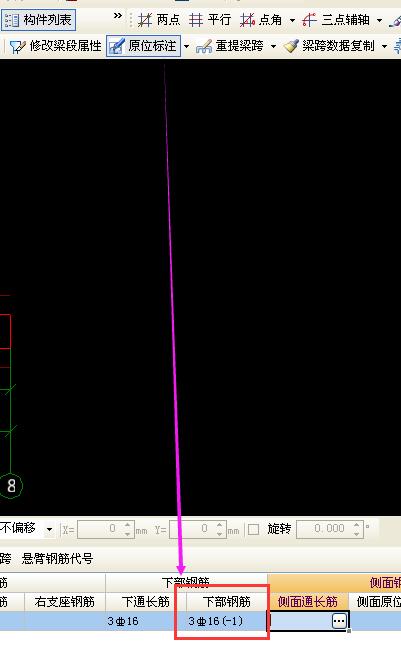Click 重提梁跨 re-extract beam span

[230, 46]
